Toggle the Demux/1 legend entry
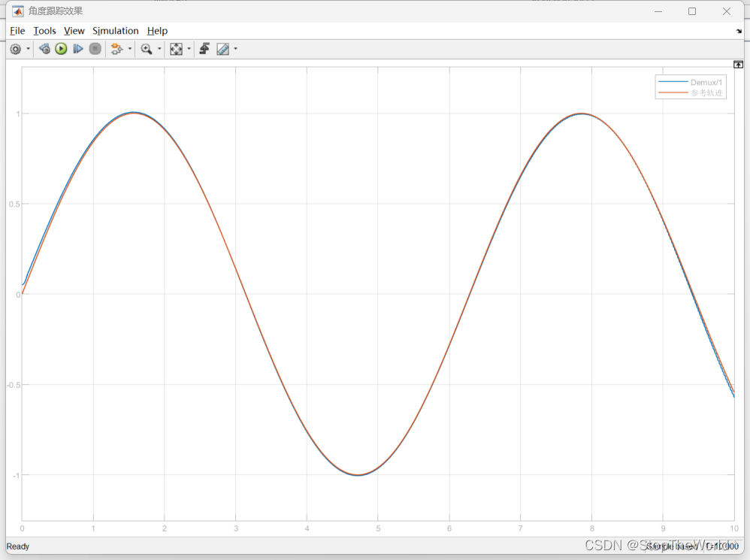 point(691,82)
